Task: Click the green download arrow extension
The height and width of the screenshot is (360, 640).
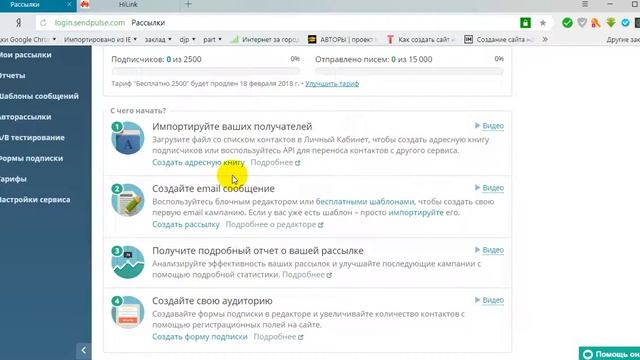Action: pos(611,22)
